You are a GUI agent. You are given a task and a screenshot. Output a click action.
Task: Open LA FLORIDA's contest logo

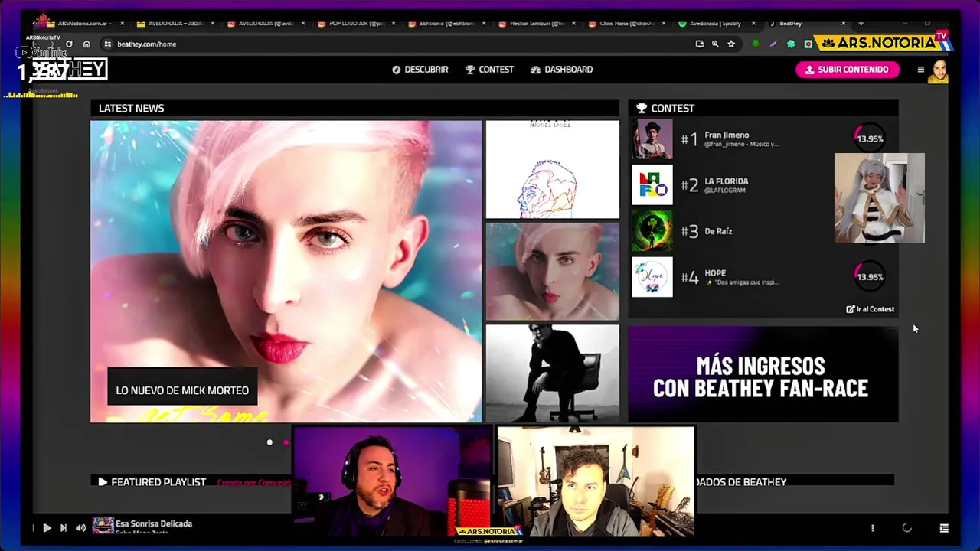(652, 184)
